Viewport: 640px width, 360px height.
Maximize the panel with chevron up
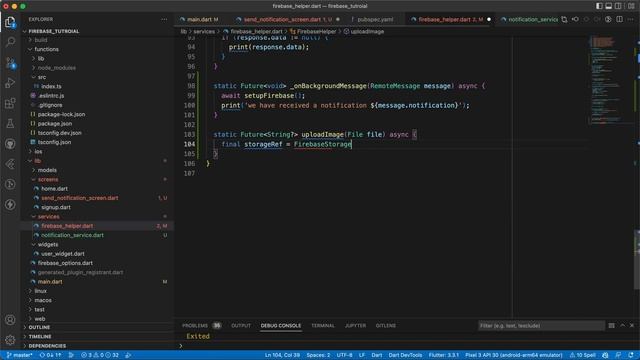[x=622, y=326]
